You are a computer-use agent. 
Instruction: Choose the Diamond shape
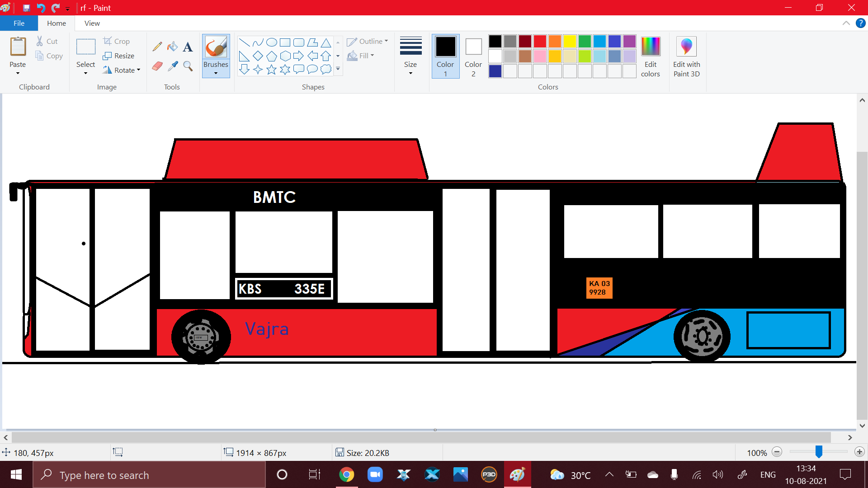258,56
